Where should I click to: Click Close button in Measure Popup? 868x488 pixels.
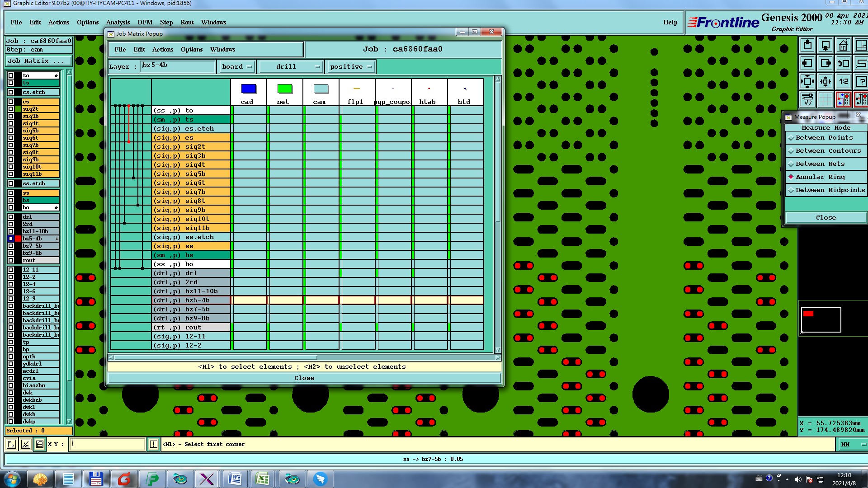click(826, 218)
